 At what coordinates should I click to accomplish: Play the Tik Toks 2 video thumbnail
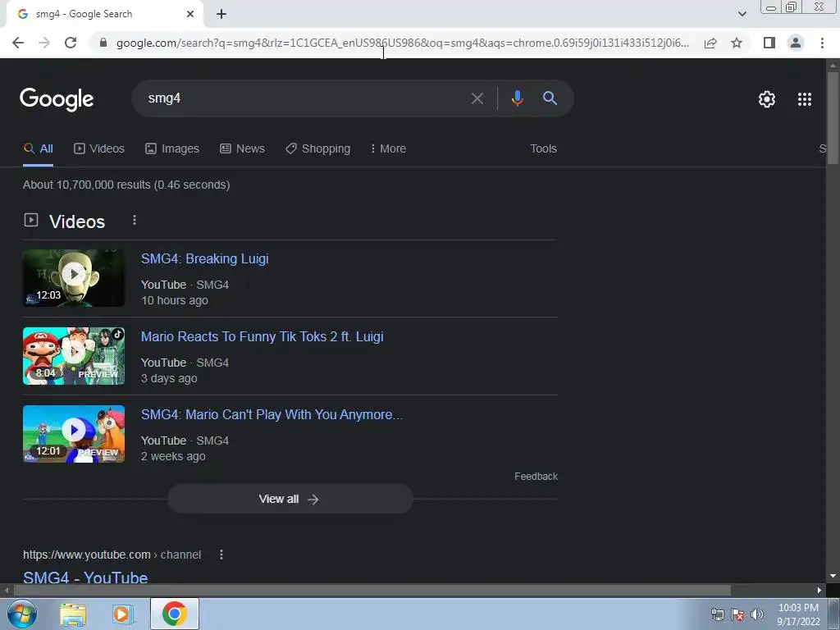click(x=74, y=356)
